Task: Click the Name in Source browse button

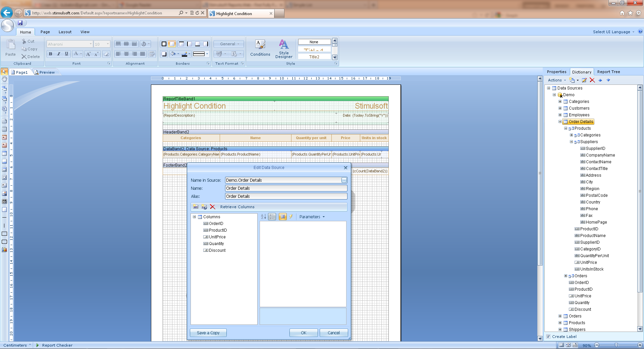Action: coord(344,180)
